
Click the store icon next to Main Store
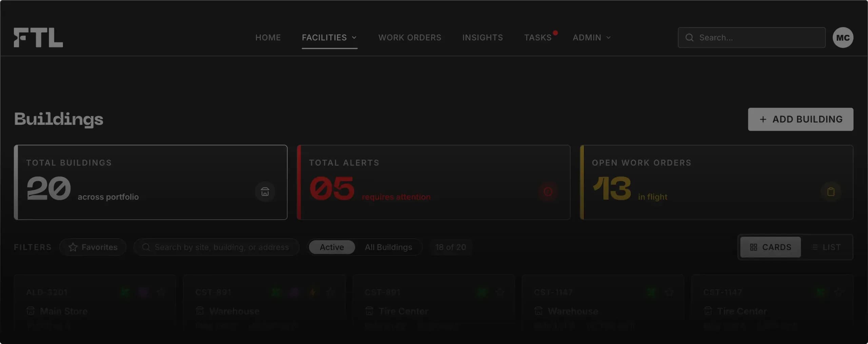click(x=31, y=311)
